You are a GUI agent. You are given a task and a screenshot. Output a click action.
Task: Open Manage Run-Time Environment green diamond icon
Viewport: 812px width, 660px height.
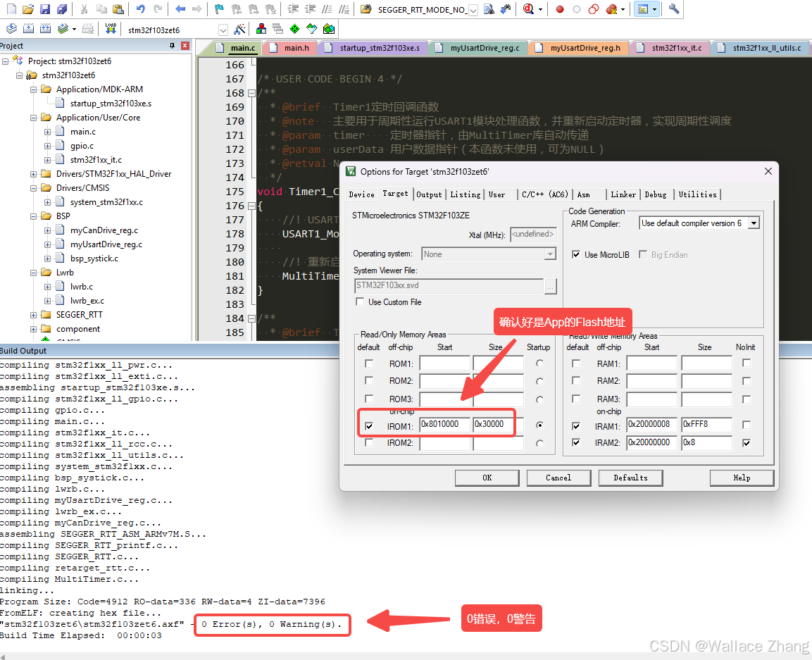coord(294,29)
